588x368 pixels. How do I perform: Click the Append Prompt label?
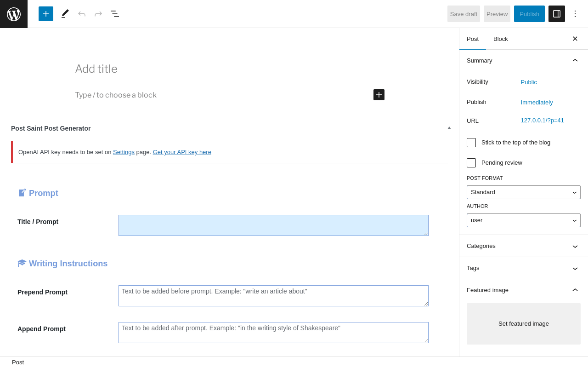[x=41, y=329]
